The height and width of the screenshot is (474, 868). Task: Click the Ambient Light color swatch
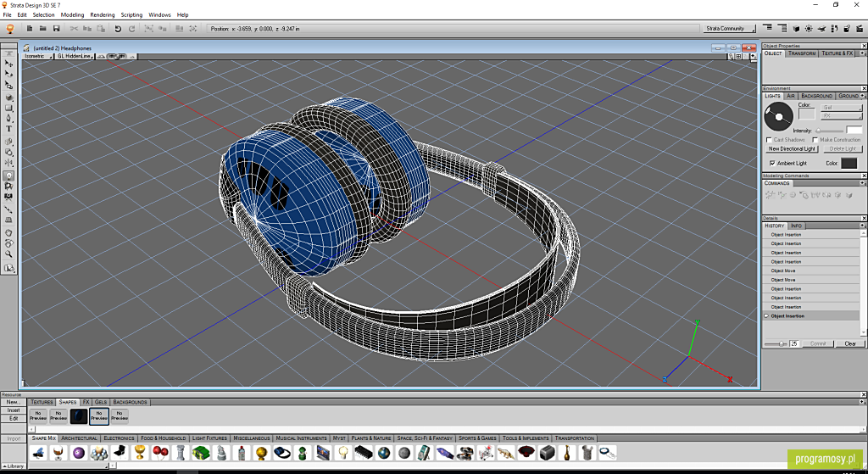849,164
